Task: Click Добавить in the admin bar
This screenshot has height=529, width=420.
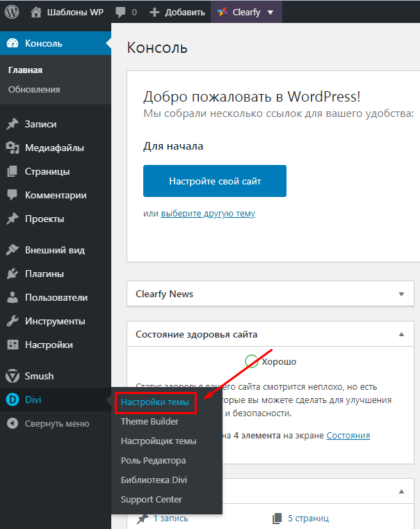Action: tap(177, 12)
